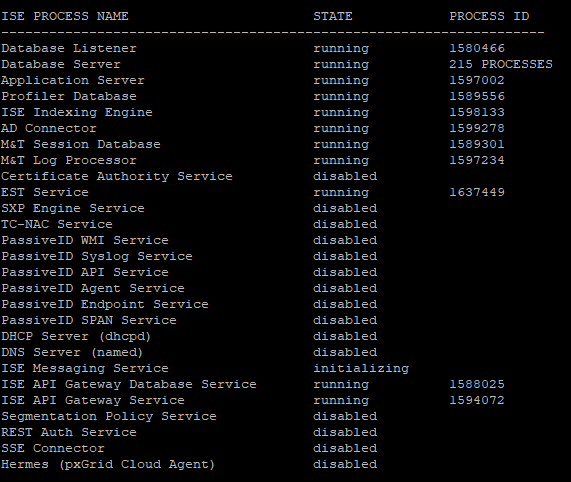Select process ID 1589301
This screenshot has height=482, width=571.
(x=477, y=145)
